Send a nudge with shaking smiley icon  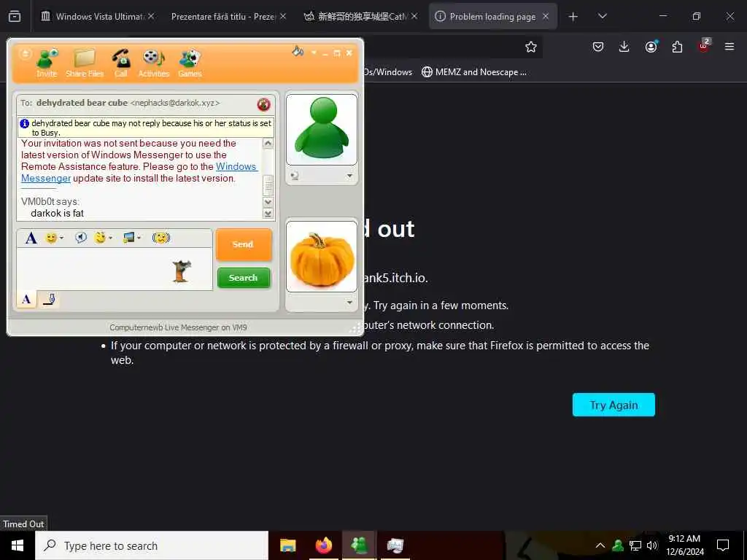[161, 237]
